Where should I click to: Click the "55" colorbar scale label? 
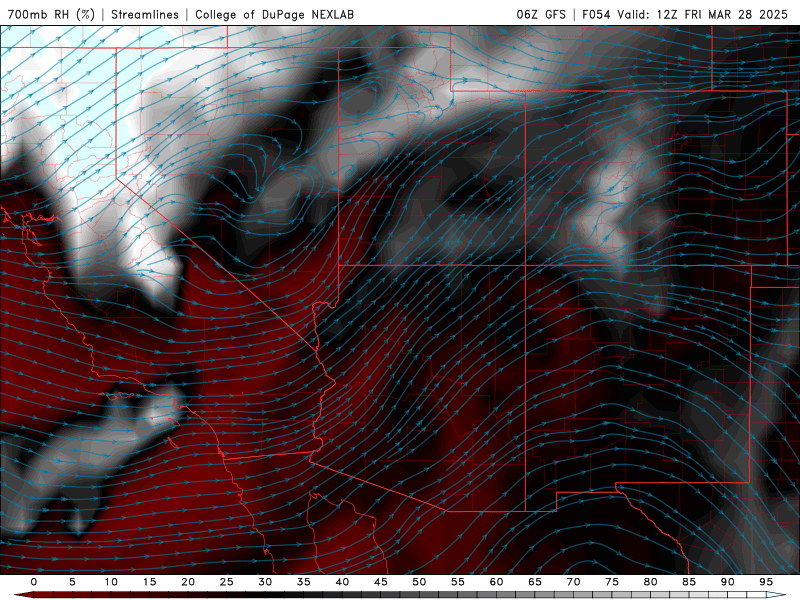point(458,582)
